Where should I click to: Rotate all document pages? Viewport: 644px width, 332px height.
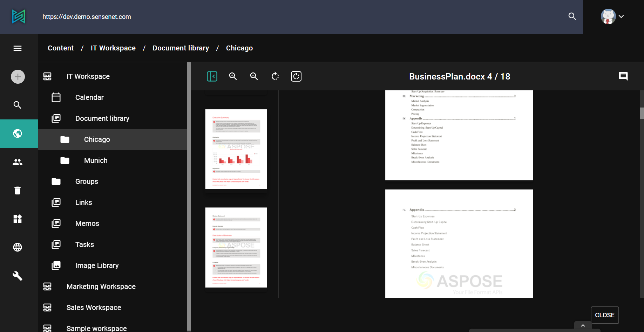[296, 76]
